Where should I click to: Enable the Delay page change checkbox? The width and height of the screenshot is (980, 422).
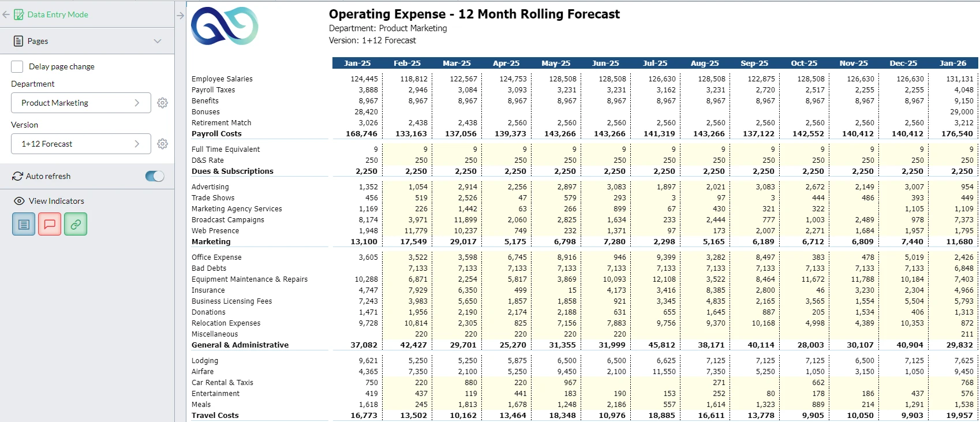(17, 66)
